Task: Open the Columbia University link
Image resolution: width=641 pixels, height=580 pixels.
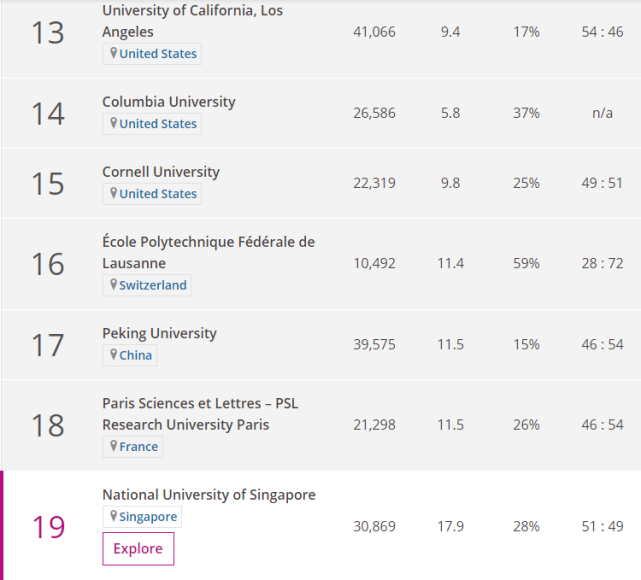Action: [x=169, y=102]
